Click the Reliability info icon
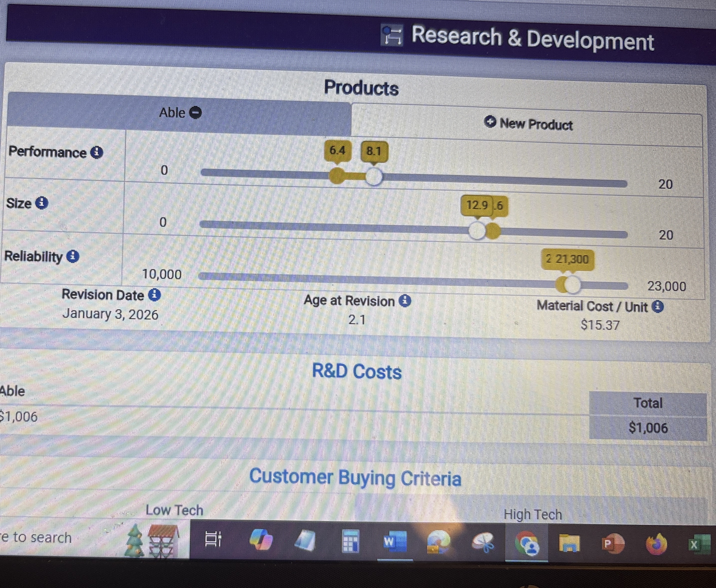Viewport: 716px width, 588px height. [x=73, y=256]
